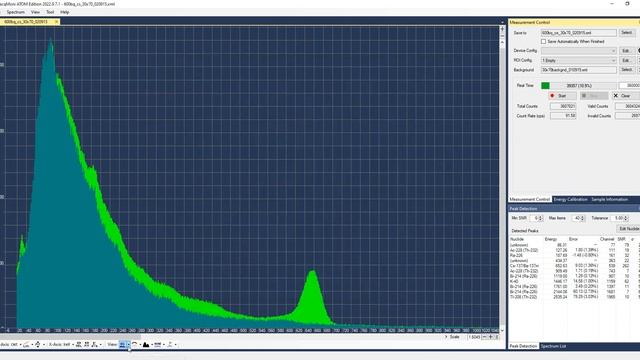Switch to the Spectrum List tab
Viewport: 640px width, 360px height.
click(x=553, y=346)
